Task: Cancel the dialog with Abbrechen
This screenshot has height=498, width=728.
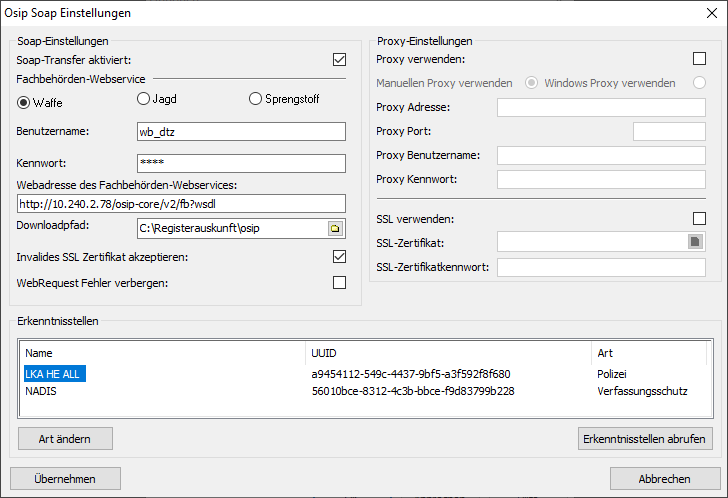Action: [664, 478]
